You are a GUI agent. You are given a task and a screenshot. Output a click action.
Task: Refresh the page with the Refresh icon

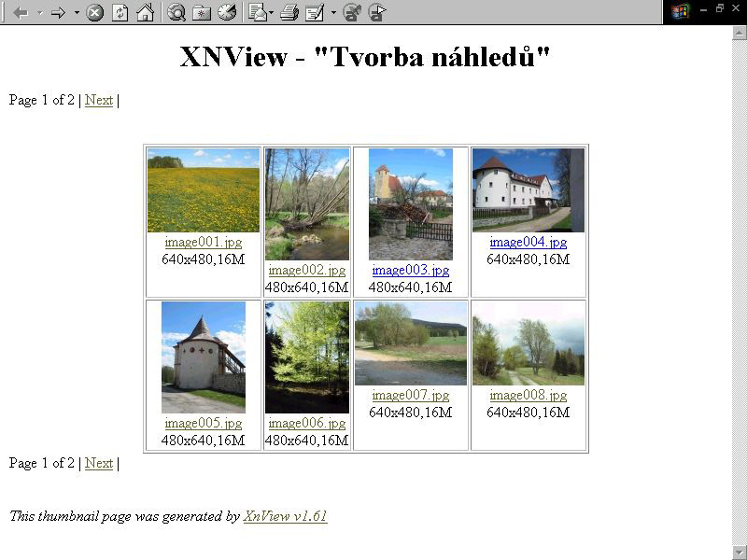(x=120, y=12)
